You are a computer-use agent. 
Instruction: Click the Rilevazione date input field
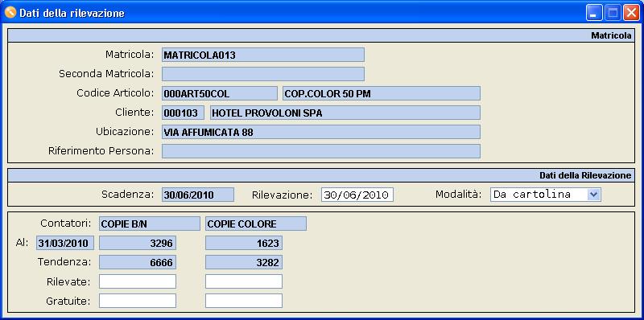point(357,195)
